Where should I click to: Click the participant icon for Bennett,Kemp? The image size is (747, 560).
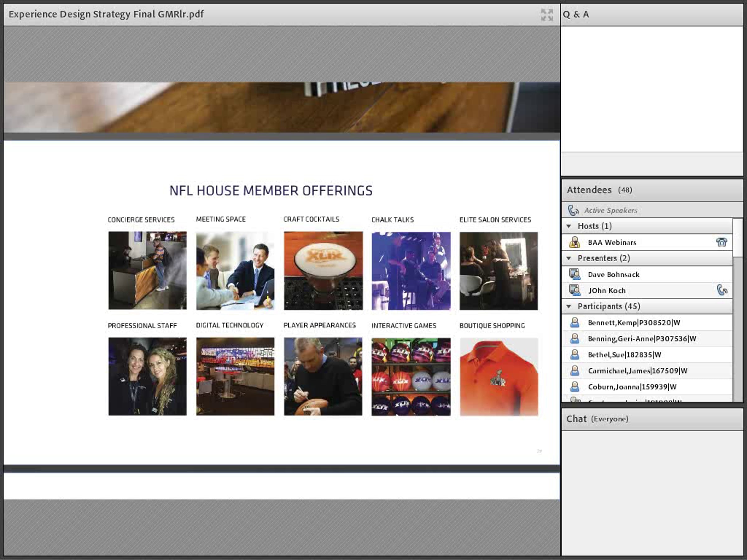pyautogui.click(x=575, y=322)
